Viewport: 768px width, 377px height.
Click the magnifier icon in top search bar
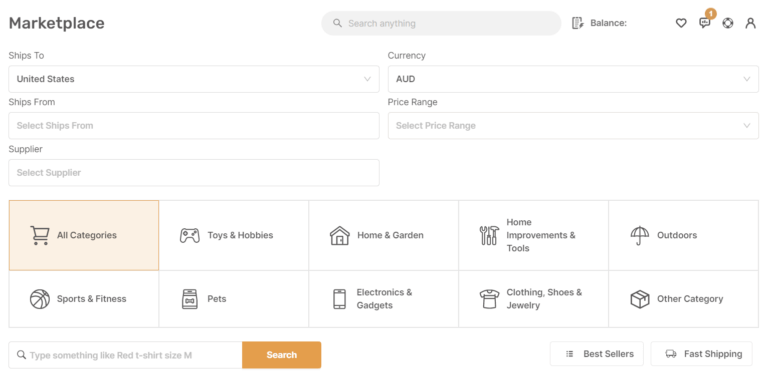[x=337, y=23]
